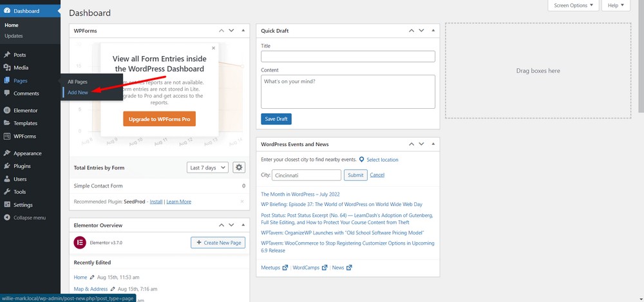The height and width of the screenshot is (302, 644).
Task: Click the Quick Draft Title field
Action: [348, 57]
